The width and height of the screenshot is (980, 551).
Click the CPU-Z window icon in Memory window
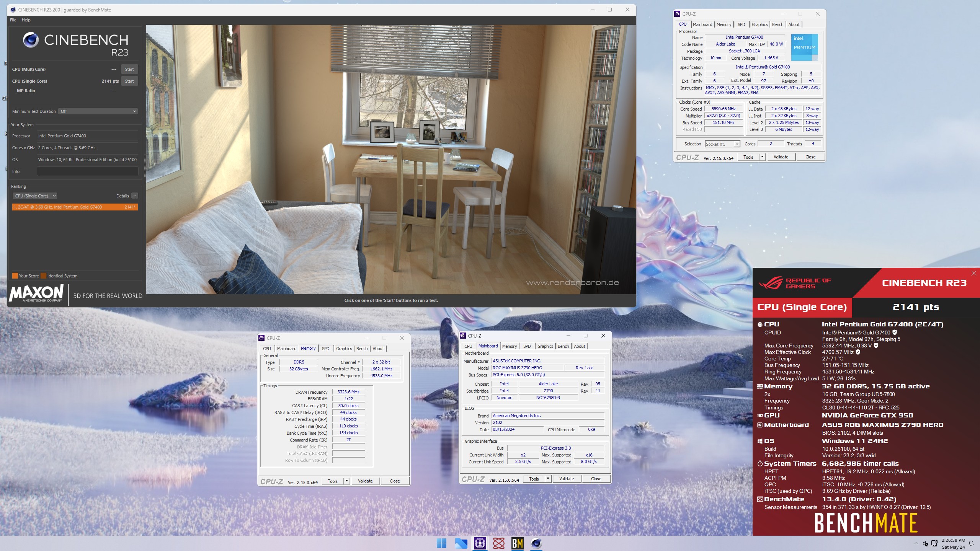click(261, 338)
